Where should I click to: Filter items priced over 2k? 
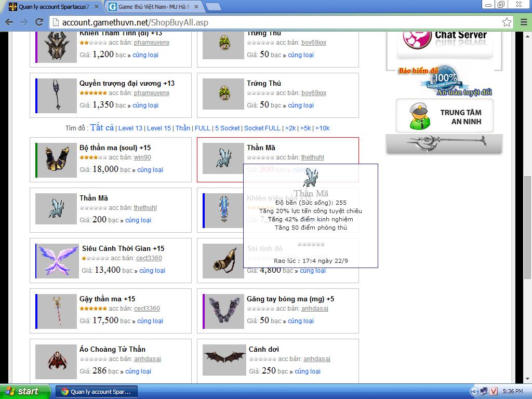(x=290, y=128)
